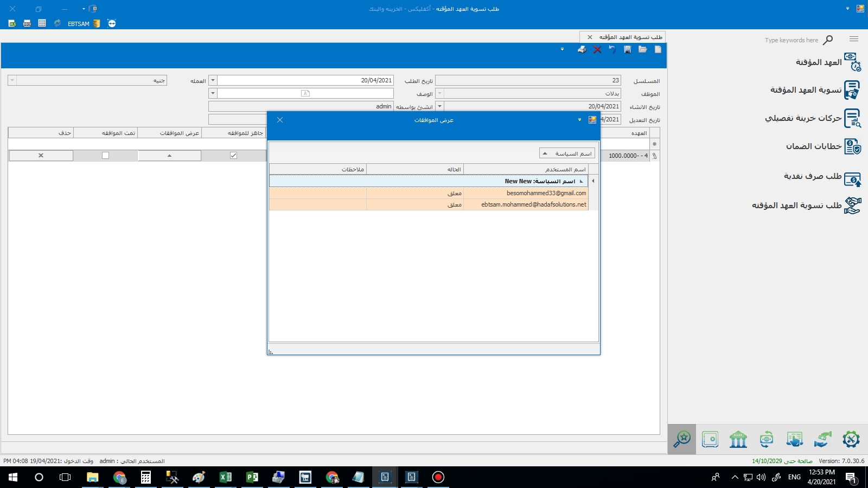Click the blue undo arrow icon

tap(612, 49)
